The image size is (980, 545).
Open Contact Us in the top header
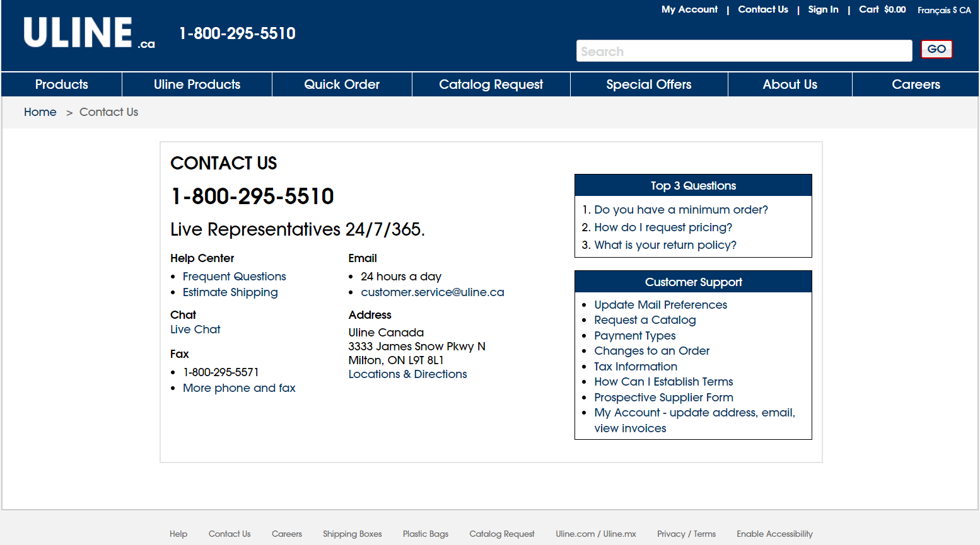point(763,9)
